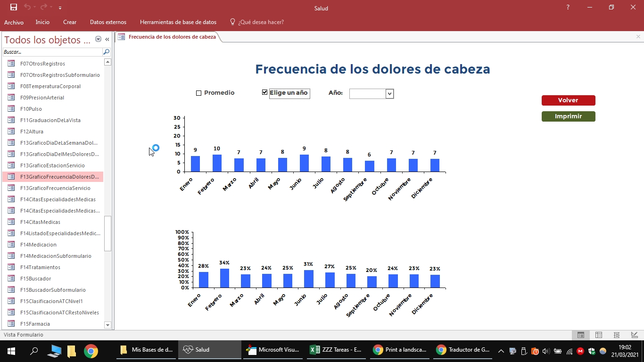Open the Archivo menu
This screenshot has height=362, width=644.
[14, 22]
